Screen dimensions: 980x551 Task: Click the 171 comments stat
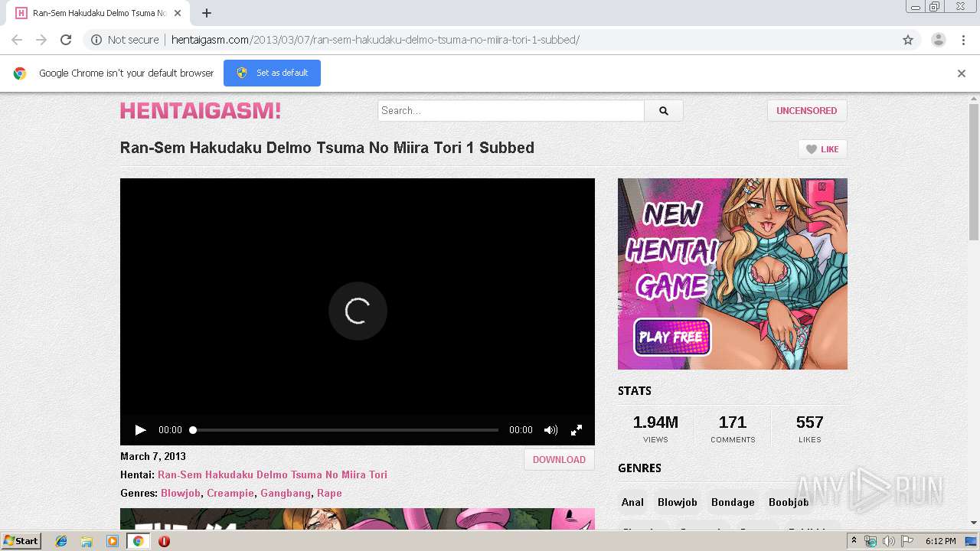pos(733,429)
